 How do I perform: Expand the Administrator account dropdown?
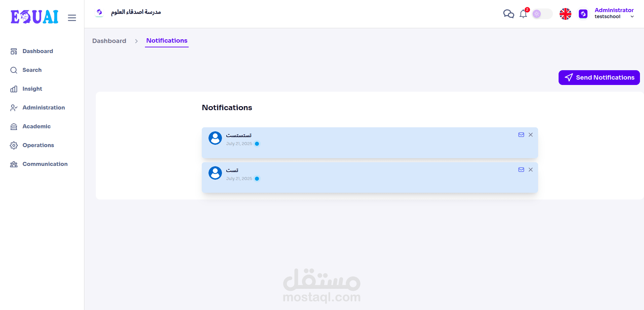coord(632,16)
